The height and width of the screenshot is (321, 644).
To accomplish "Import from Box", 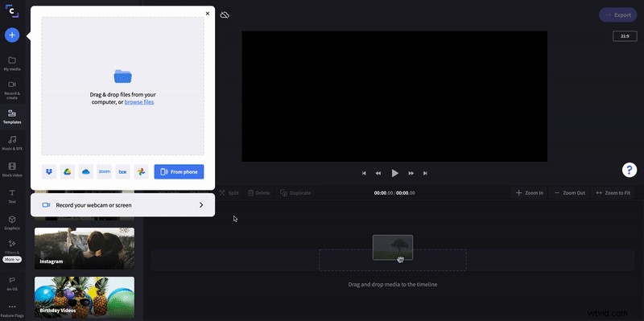I will [123, 172].
